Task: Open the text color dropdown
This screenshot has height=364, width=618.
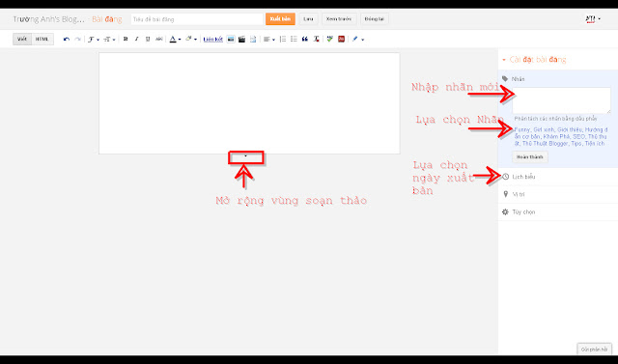Action: [175, 39]
